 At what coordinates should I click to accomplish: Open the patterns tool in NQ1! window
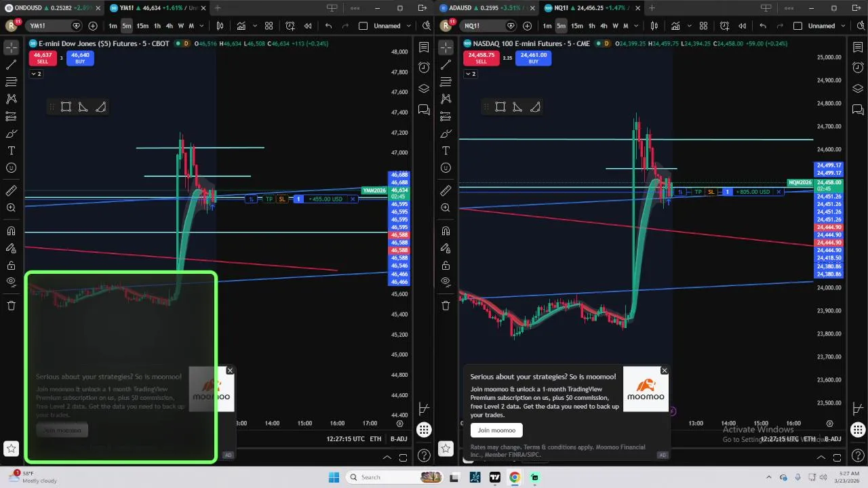click(446, 99)
